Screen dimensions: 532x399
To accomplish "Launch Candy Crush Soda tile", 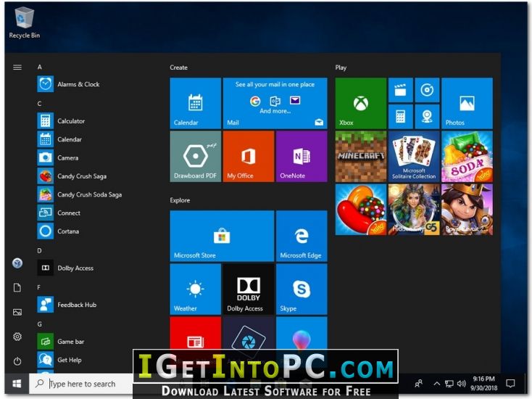I will [467, 156].
